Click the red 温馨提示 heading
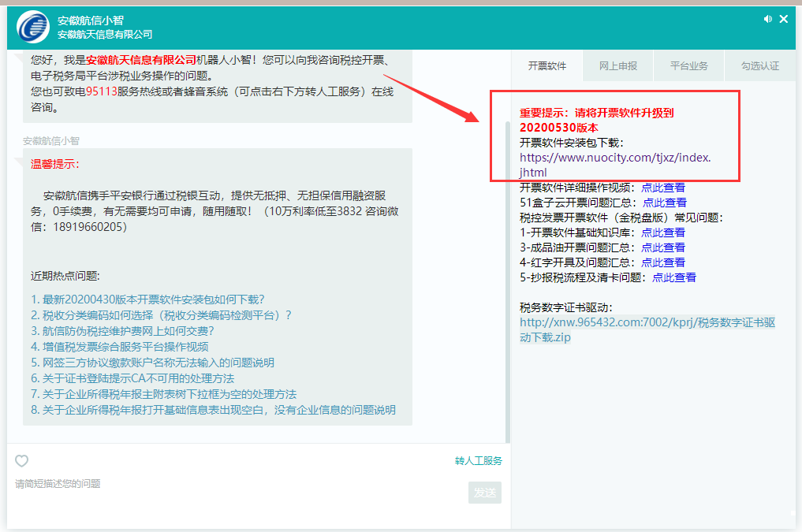 coord(55,164)
